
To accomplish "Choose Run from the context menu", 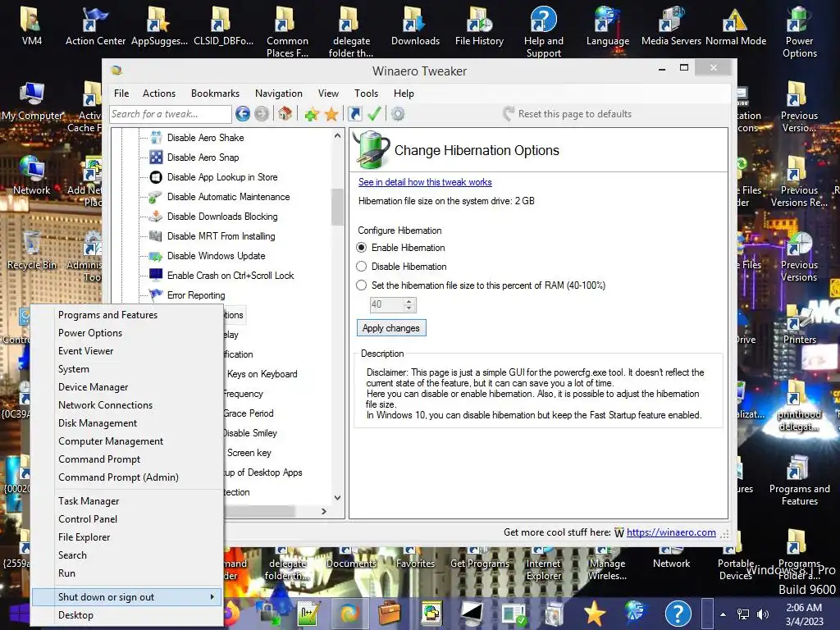I will 126,573.
